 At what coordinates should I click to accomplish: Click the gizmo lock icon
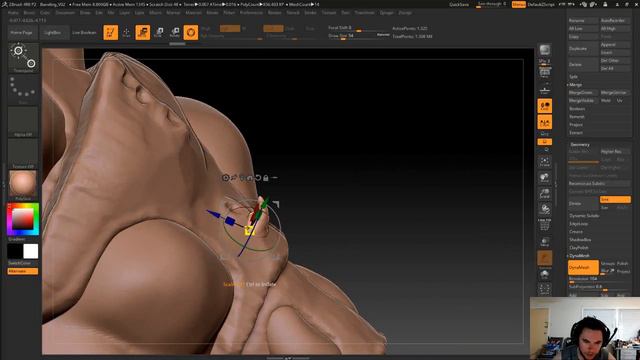[266, 178]
